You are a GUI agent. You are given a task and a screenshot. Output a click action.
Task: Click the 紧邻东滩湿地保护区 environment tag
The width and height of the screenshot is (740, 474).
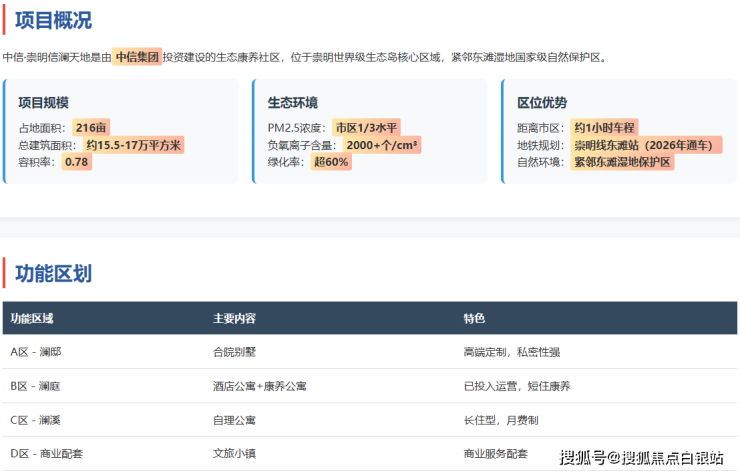pos(622,162)
